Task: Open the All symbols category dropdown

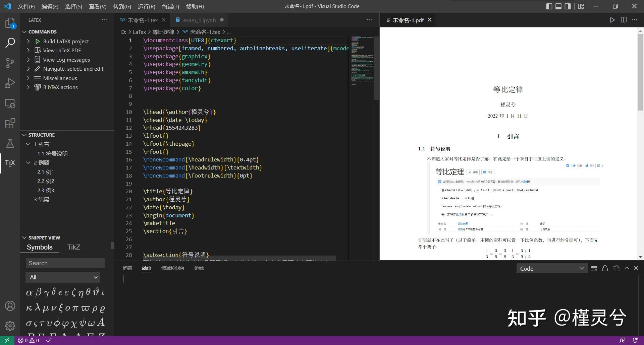Action: pyautogui.click(x=63, y=277)
